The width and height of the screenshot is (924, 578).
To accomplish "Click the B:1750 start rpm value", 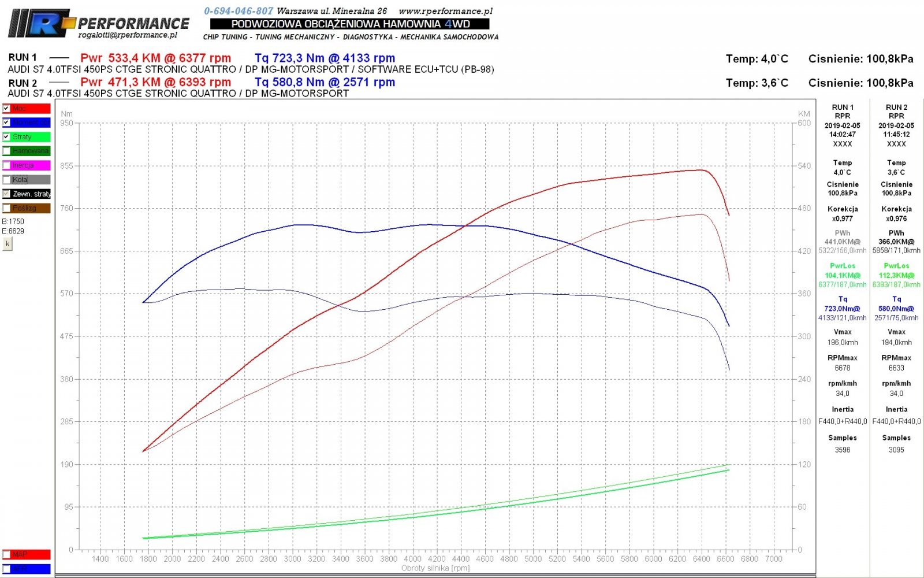I will click(13, 221).
